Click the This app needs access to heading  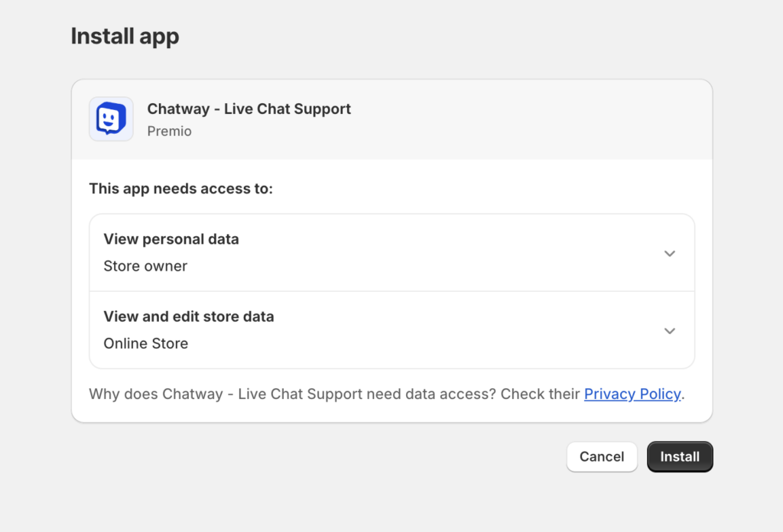[181, 188]
